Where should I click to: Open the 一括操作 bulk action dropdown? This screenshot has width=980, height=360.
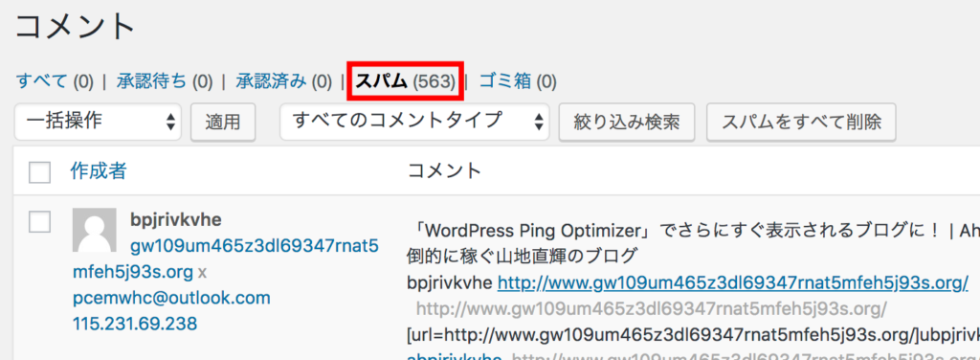coord(99,122)
